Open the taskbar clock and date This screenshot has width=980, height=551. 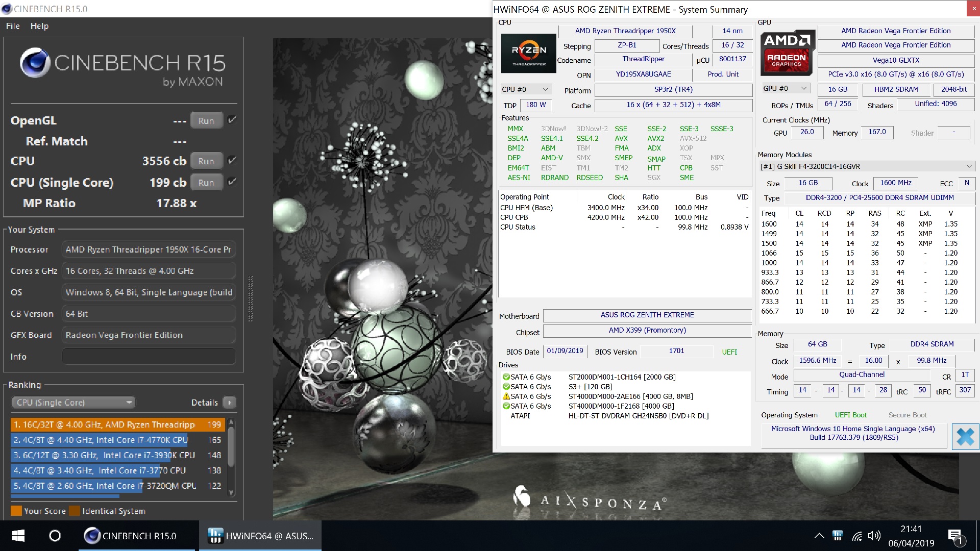(911, 536)
